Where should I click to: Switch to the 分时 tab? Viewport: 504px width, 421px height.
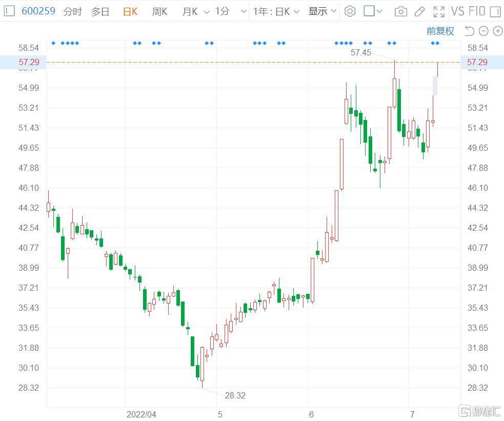[73, 12]
